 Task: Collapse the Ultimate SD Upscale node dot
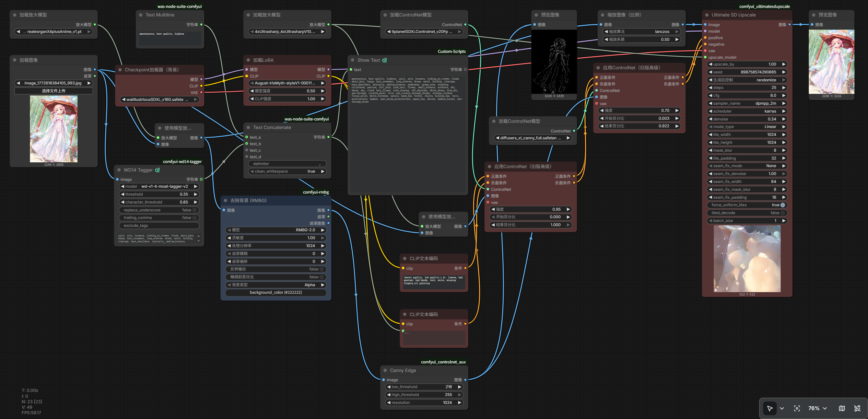tap(707, 15)
